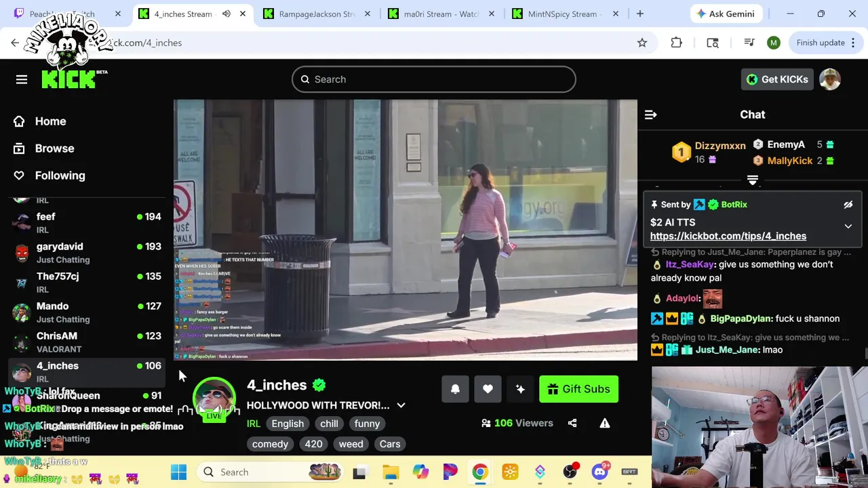
Task: Share stream via share icon
Action: click(x=572, y=423)
